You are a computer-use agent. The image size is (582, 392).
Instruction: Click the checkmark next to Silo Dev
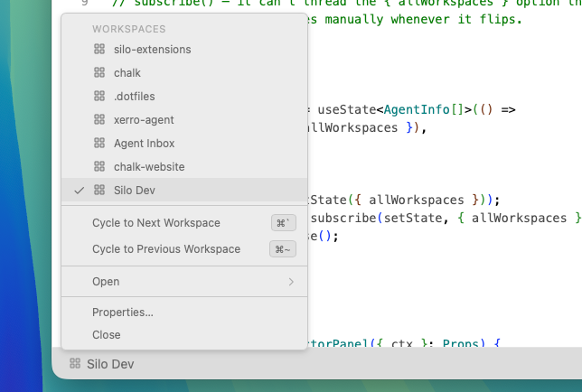tap(79, 191)
